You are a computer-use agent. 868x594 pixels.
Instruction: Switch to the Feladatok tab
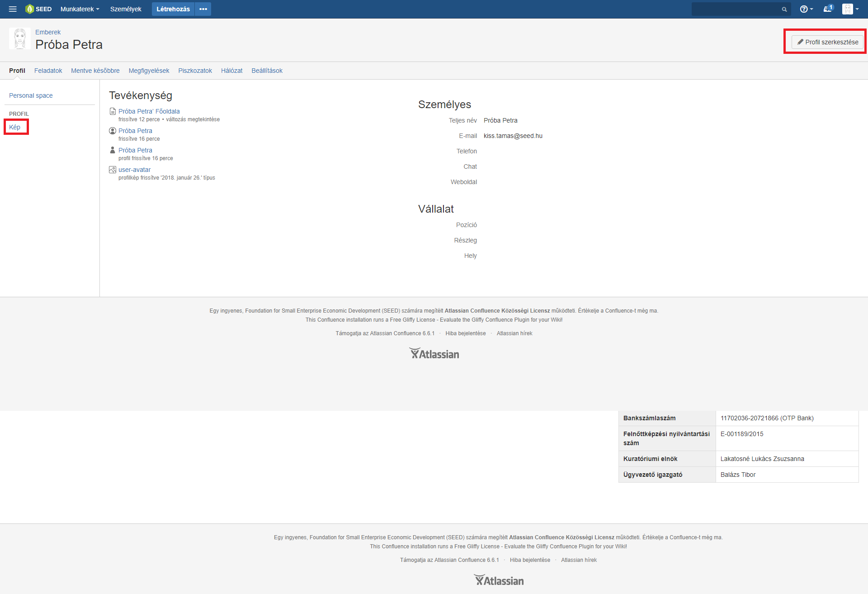pyautogui.click(x=48, y=71)
